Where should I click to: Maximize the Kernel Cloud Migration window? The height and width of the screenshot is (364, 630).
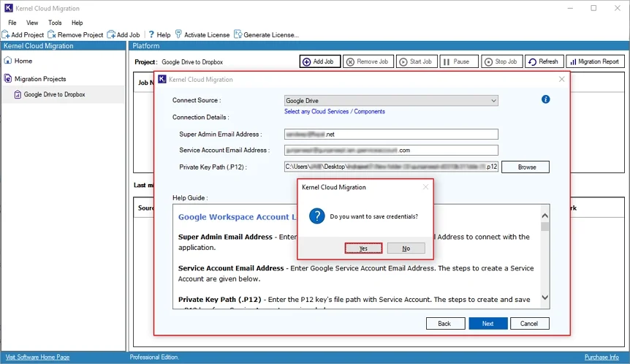point(593,8)
